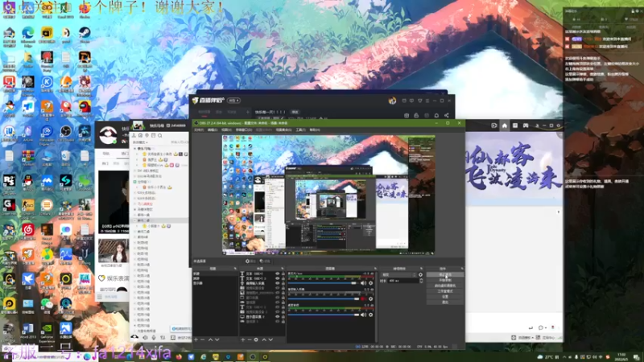This screenshot has width=644, height=362.
Task: Toggle lock on 显示器采集 2 source
Action: point(283,317)
